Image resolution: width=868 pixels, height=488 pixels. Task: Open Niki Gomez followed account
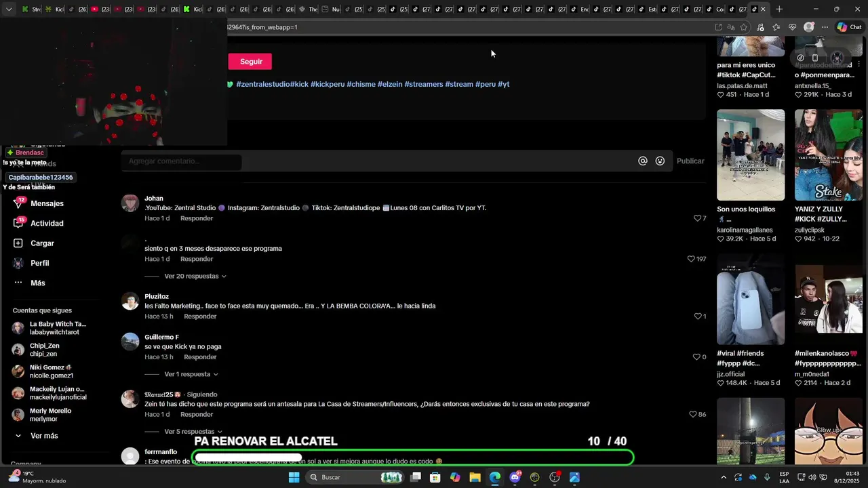tap(43, 371)
